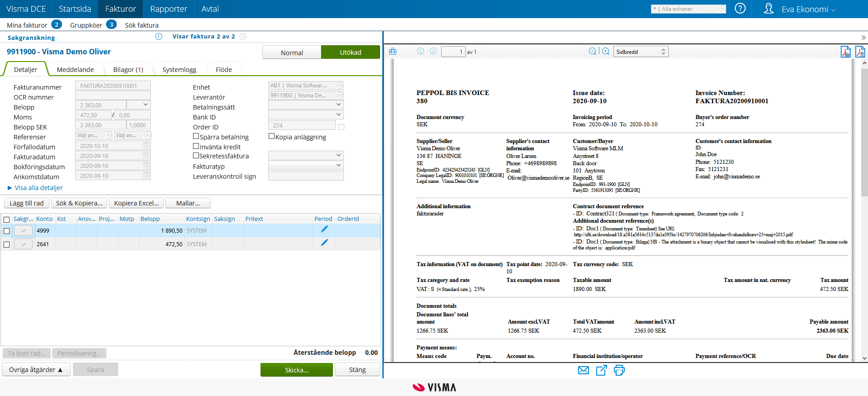The height and width of the screenshot is (396, 868).
Task: Open Startsida menu item
Action: tap(75, 9)
